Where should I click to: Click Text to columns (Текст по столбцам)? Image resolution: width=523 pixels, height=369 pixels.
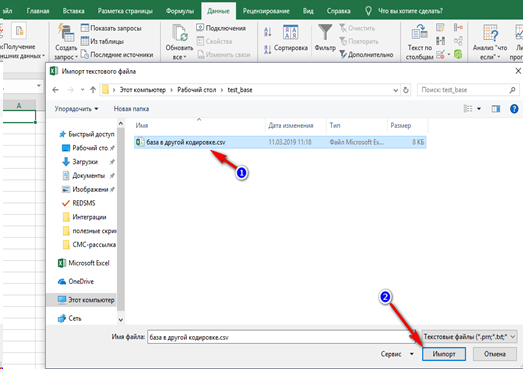[420, 42]
